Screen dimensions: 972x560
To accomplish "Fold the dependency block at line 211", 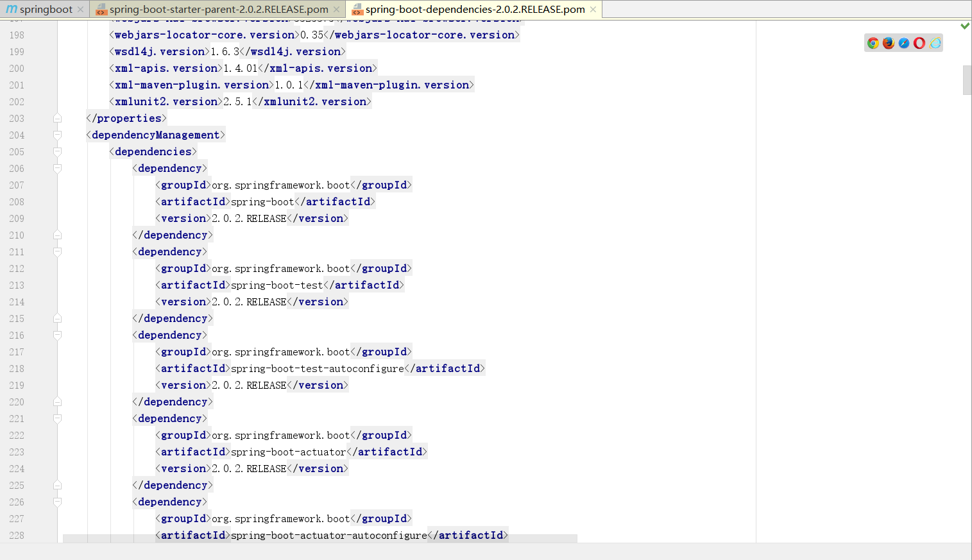I will click(x=57, y=251).
